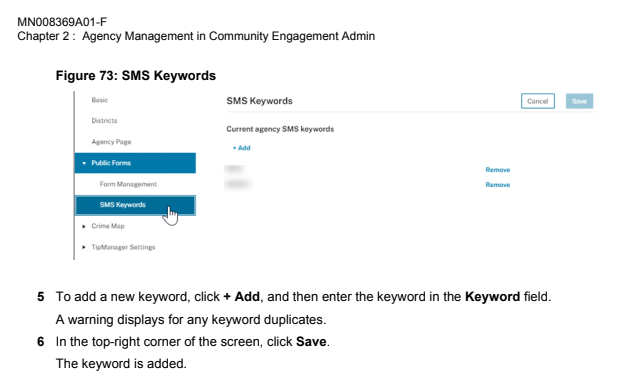Click the SMS Keywords page heading

pos(259,101)
